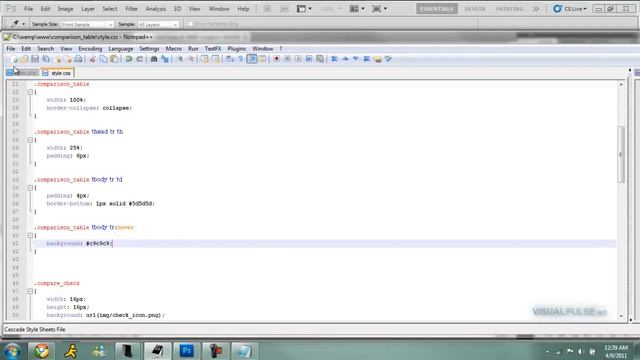Click the Zoom Out toolbar icon

click(191, 59)
